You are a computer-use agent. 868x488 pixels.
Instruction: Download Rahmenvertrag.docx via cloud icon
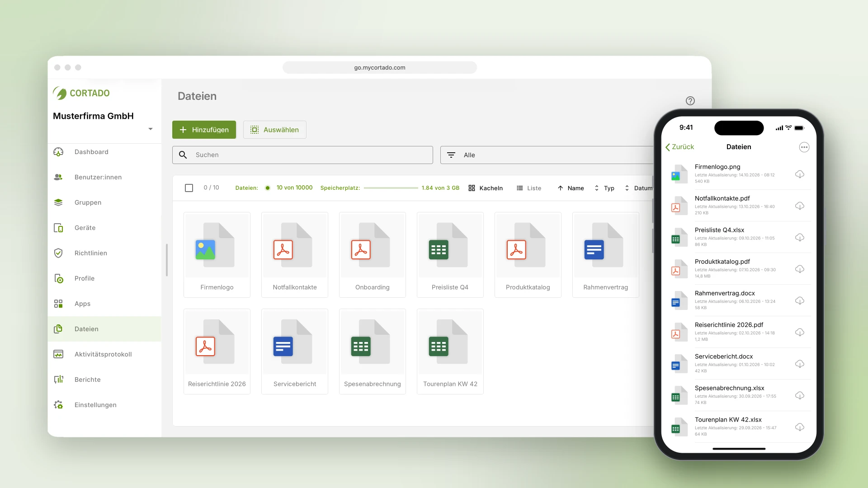tap(800, 300)
